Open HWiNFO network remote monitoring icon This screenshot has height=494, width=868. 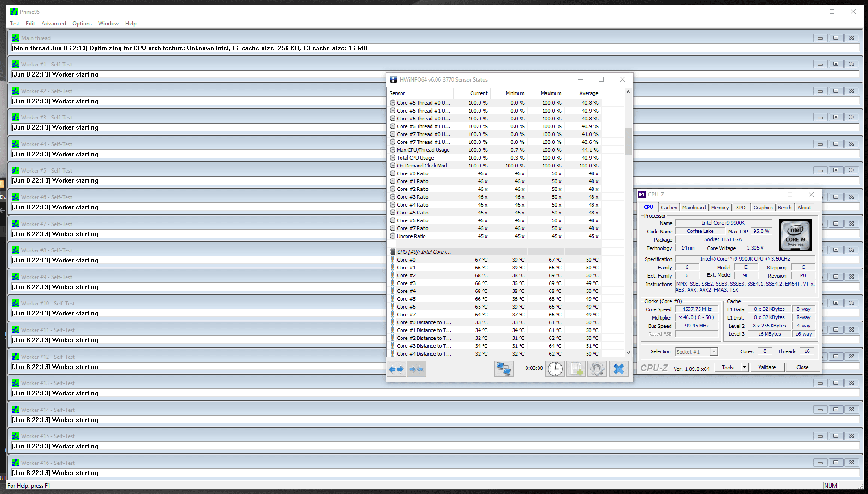click(x=503, y=369)
